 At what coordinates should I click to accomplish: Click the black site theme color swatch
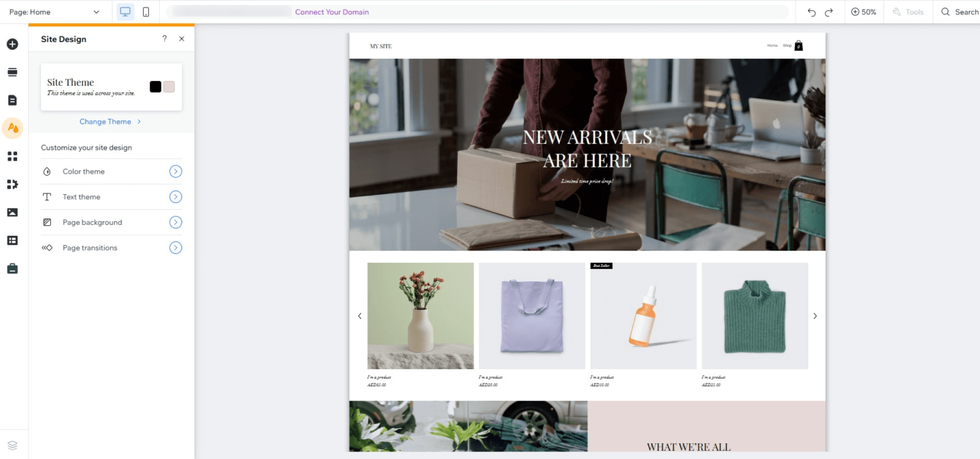coord(156,86)
